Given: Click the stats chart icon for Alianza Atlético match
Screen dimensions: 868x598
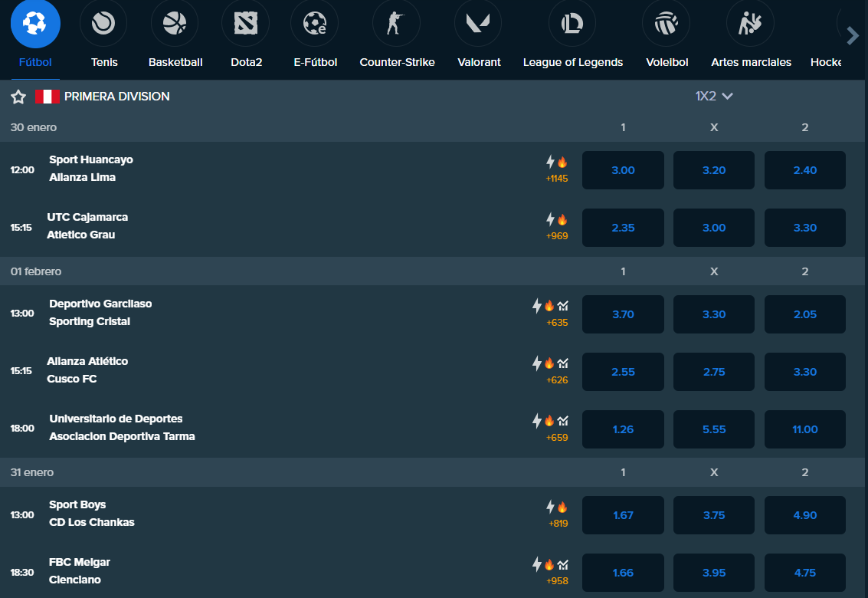Looking at the screenshot, I should [x=563, y=363].
